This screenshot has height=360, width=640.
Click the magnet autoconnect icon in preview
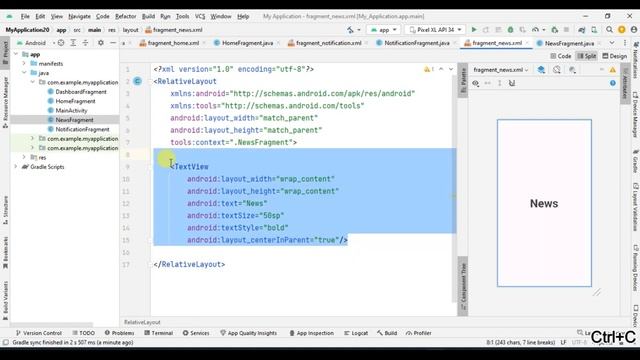(512, 83)
